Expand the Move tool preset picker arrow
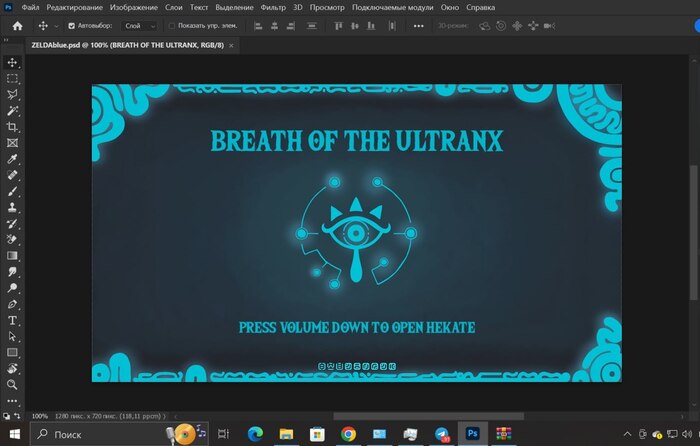This screenshot has height=446, width=700. click(56, 26)
